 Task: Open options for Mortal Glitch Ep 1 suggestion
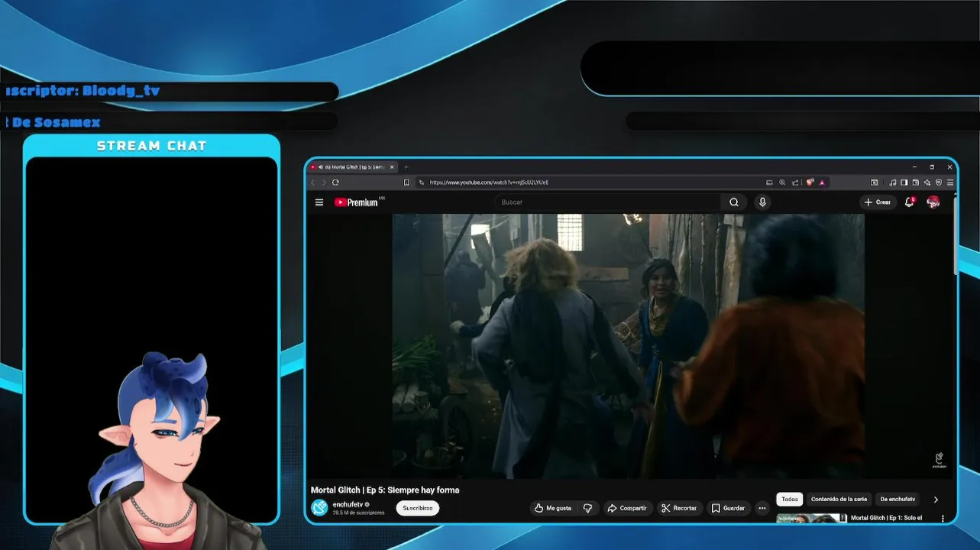(943, 519)
